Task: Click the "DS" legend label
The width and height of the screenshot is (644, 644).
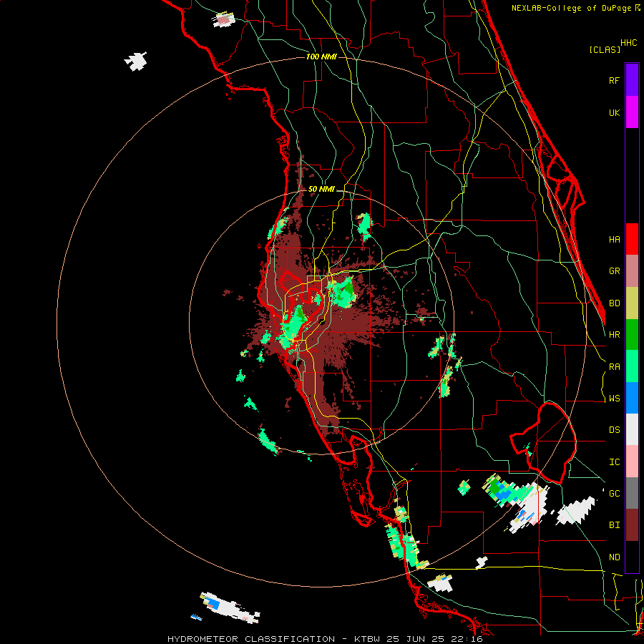Action: pyautogui.click(x=614, y=430)
